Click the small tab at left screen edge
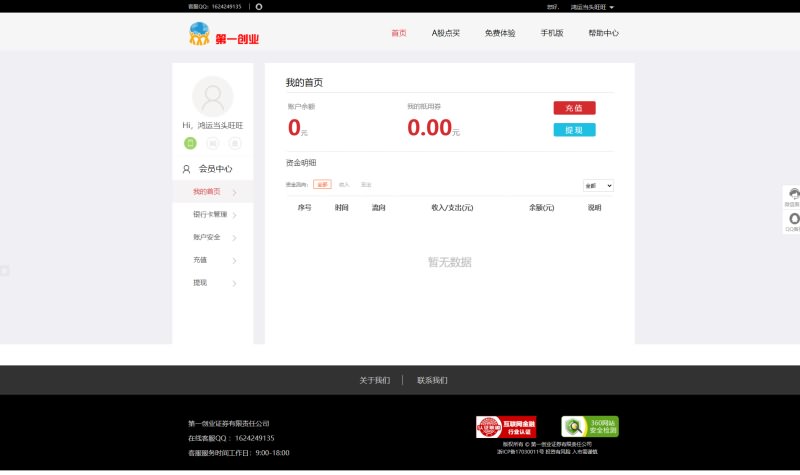 (x=4, y=270)
